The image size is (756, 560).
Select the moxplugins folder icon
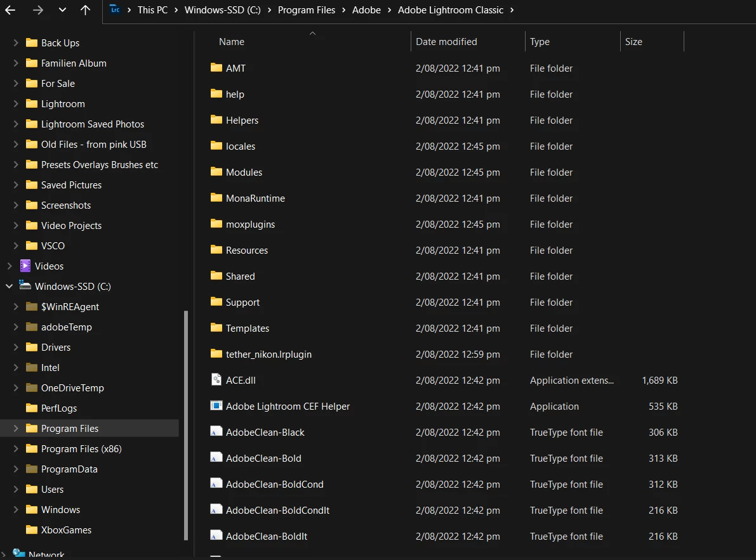tap(216, 223)
